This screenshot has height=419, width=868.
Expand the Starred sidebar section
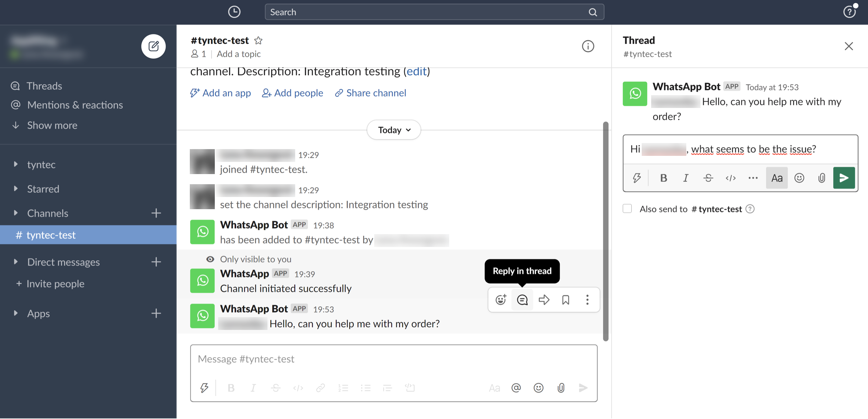(x=16, y=189)
